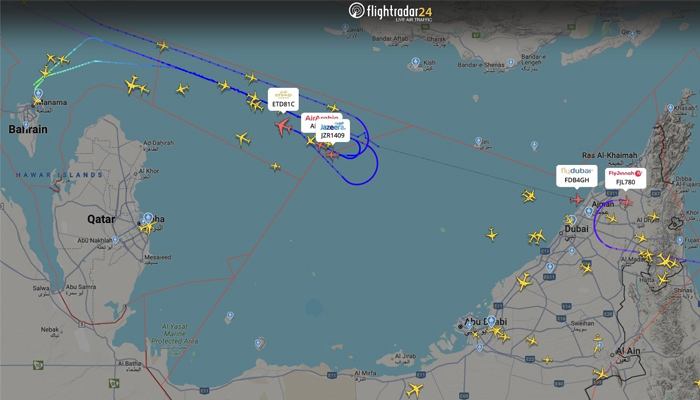Screen dimensions: 700x400
Task: Select the Jazeera JZR1409 flight label
Action: pyautogui.click(x=333, y=131)
